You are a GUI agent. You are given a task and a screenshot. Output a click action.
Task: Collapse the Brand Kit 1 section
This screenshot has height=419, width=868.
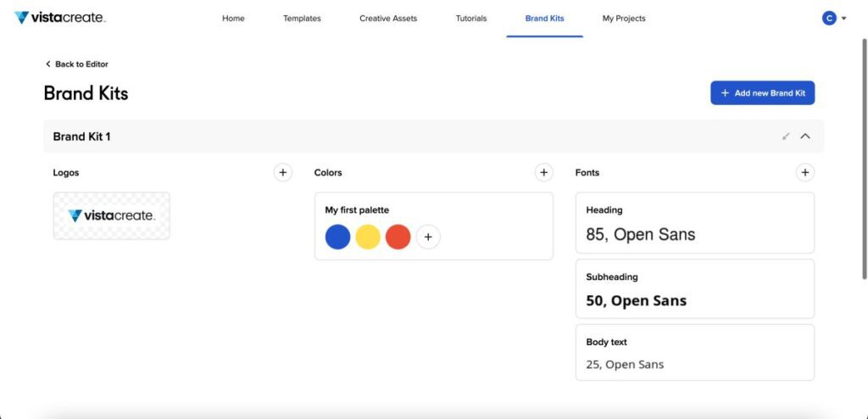click(x=805, y=137)
